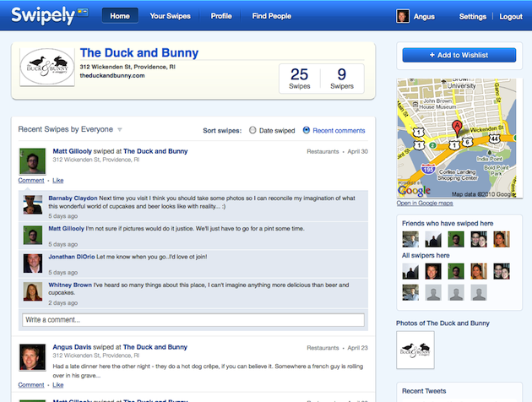
Task: Open Settings
Action: coord(473,17)
